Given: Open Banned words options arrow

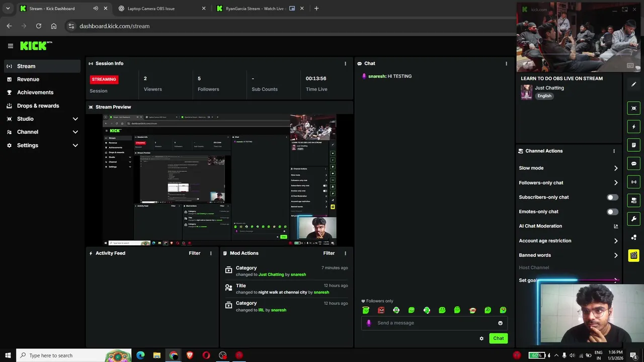Looking at the screenshot, I should [x=616, y=255].
